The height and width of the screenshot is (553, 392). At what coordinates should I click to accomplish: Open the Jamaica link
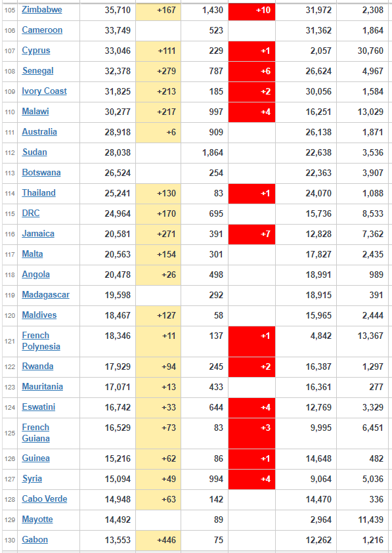click(38, 233)
